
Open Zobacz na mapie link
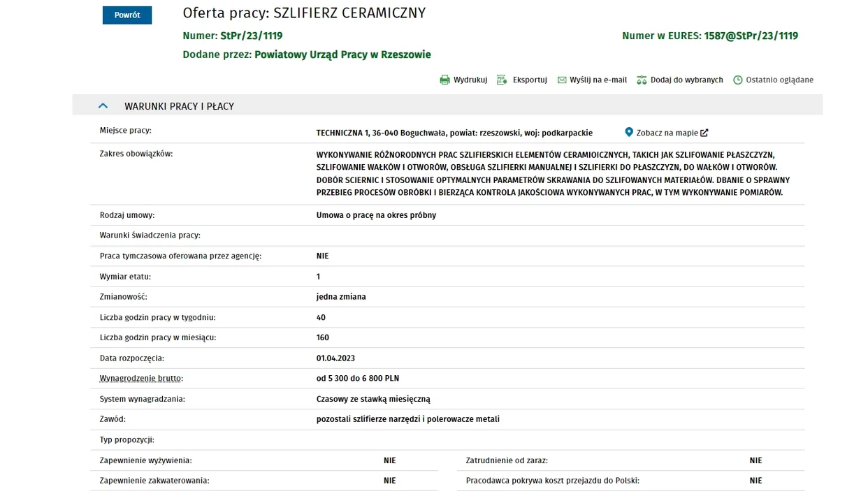click(x=667, y=133)
